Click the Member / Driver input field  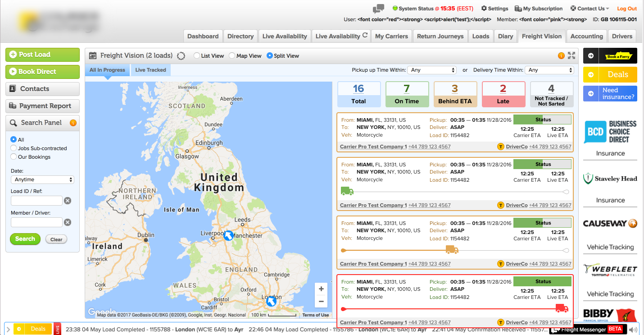[x=36, y=222]
